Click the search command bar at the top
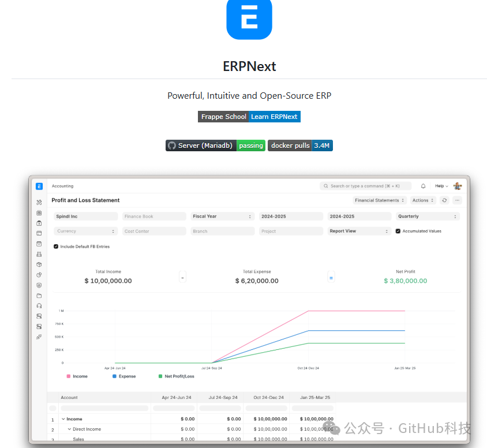This screenshot has width=487, height=448. click(366, 186)
